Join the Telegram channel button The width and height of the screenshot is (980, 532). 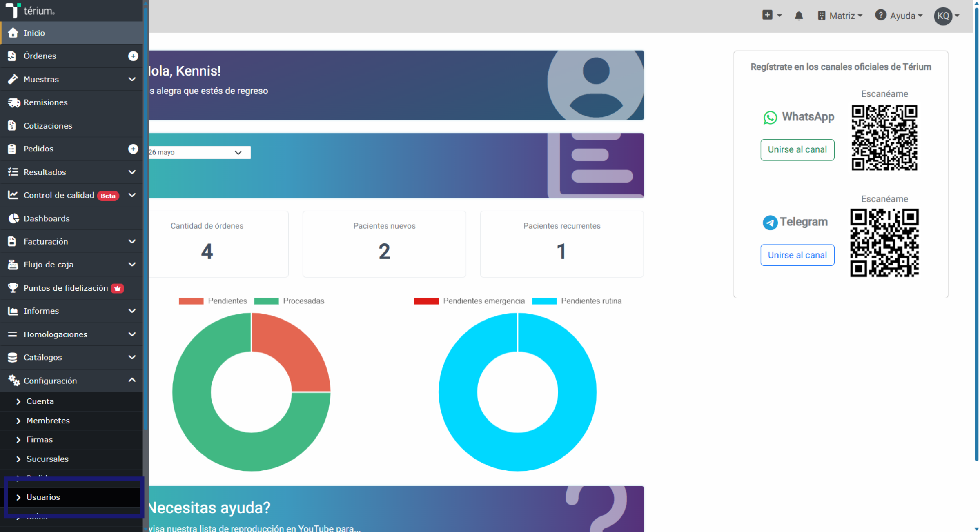797,255
